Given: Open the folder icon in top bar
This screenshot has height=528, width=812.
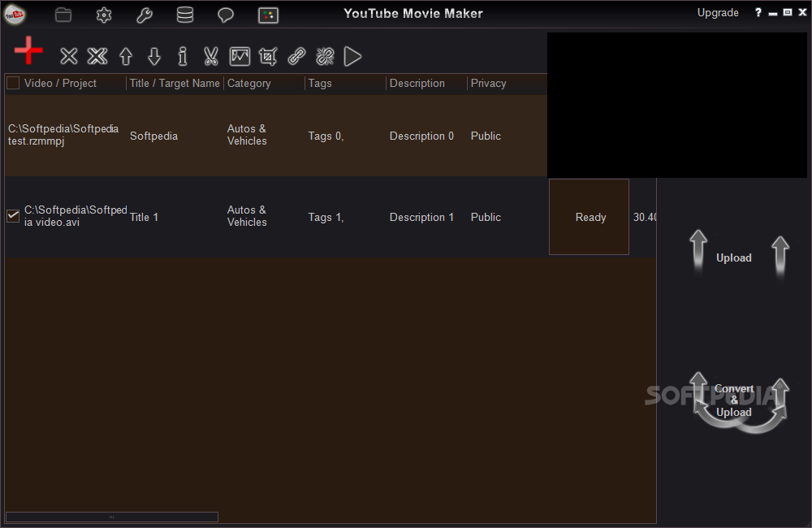Looking at the screenshot, I should 63,15.
